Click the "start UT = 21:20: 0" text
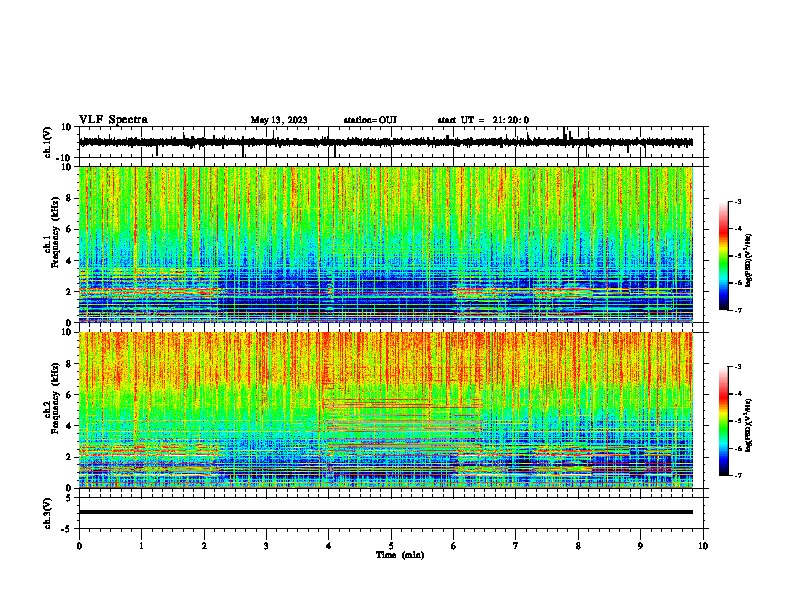Image resolution: width=792 pixels, height=612 pixels. pyautogui.click(x=483, y=120)
